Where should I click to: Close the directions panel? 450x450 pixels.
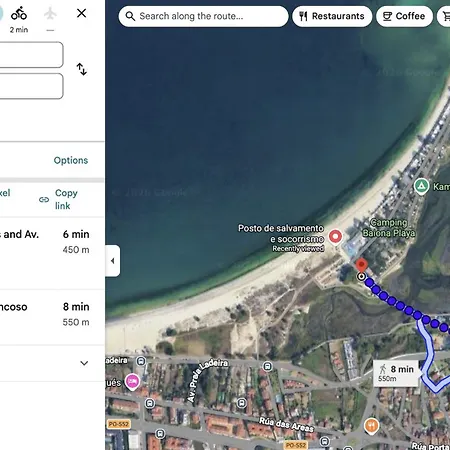(x=81, y=13)
